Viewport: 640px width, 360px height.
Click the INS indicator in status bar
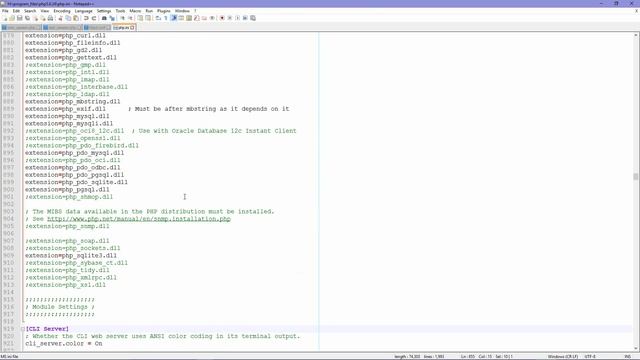(628, 356)
